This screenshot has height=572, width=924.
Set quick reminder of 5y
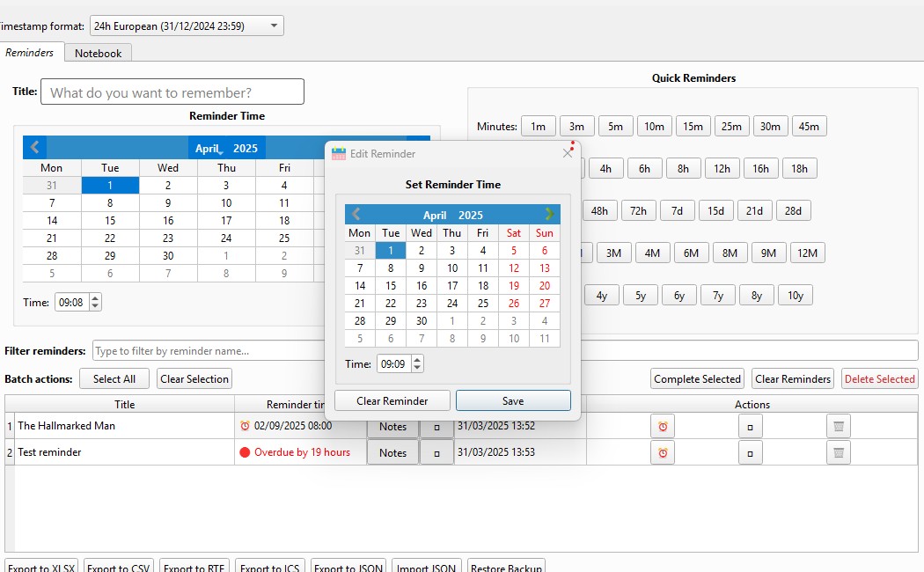tap(641, 295)
